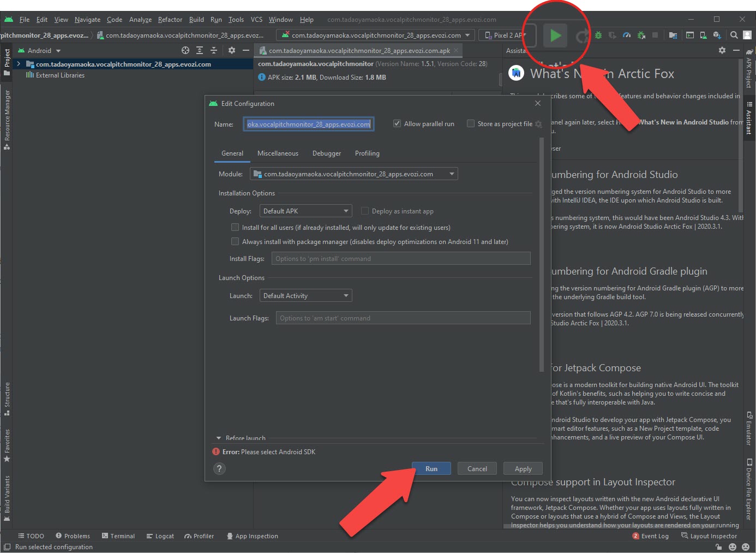Open the Profile app gauge icon
The height and width of the screenshot is (553, 756).
627,35
